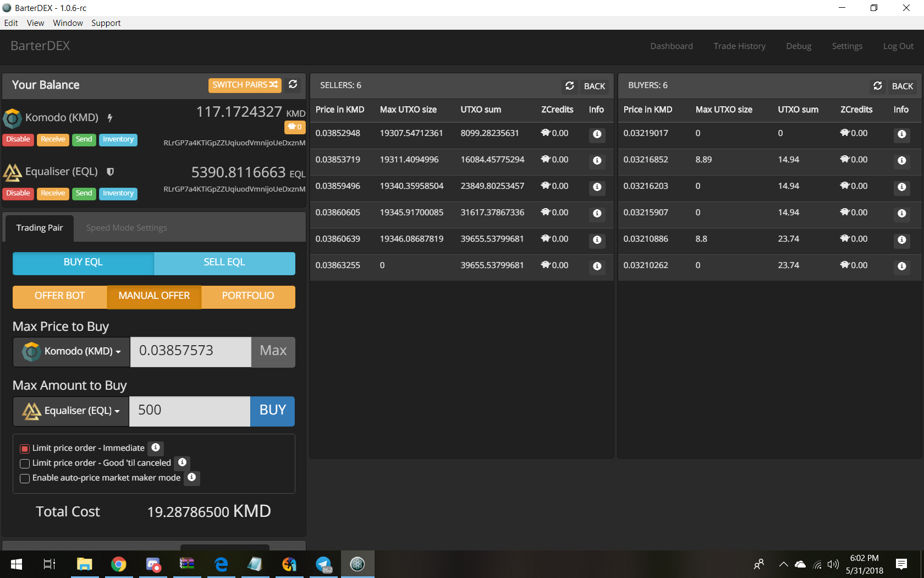
Task: Click the blue BUY button
Action: coord(273,411)
